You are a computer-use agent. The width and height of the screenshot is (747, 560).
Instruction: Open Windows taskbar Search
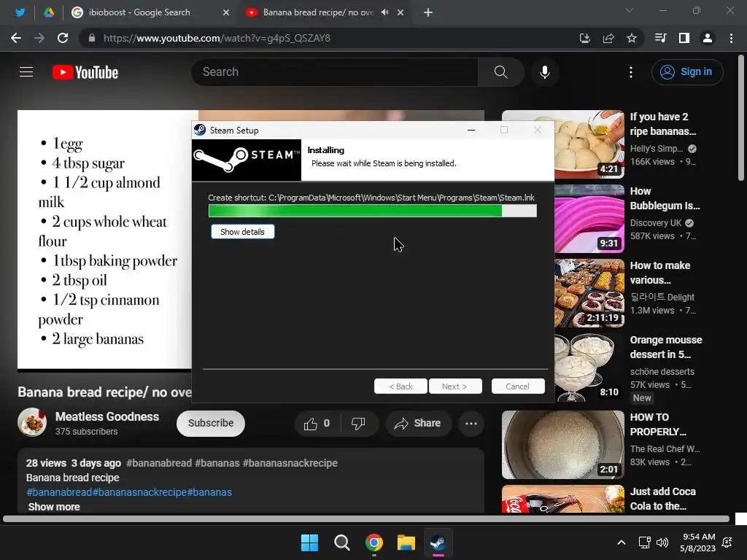click(341, 542)
